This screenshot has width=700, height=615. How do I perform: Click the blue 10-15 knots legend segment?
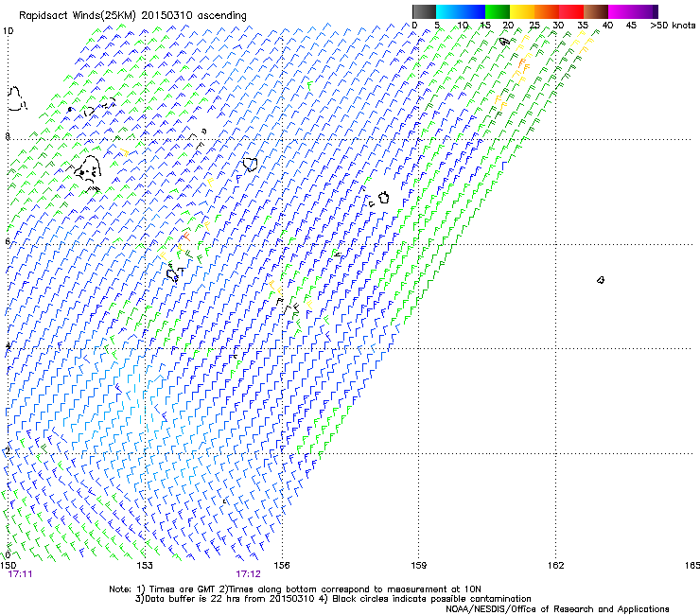click(473, 11)
